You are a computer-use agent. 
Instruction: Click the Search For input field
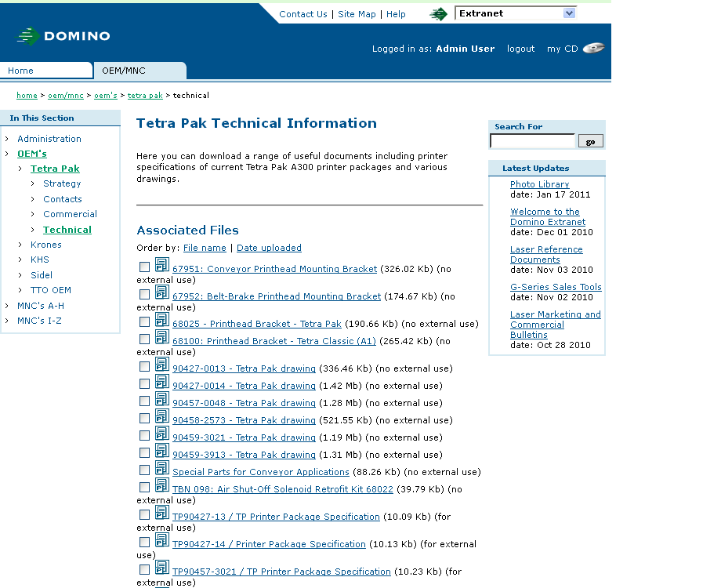pyautogui.click(x=533, y=141)
